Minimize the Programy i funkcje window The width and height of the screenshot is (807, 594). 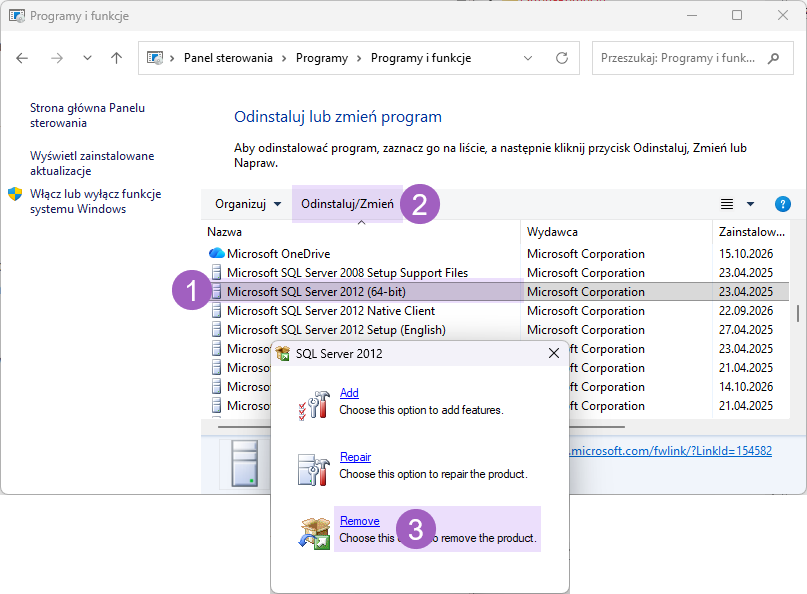click(x=692, y=15)
